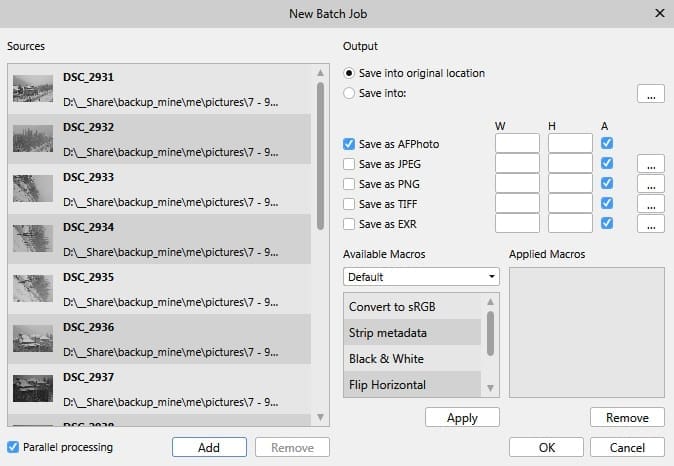The image size is (674, 466).
Task: Click height field for Save as PNG
Action: click(570, 184)
